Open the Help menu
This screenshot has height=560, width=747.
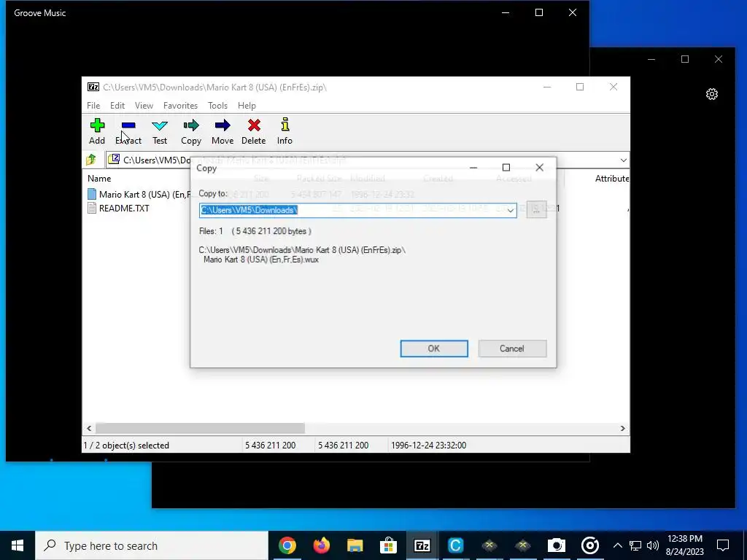pos(247,105)
